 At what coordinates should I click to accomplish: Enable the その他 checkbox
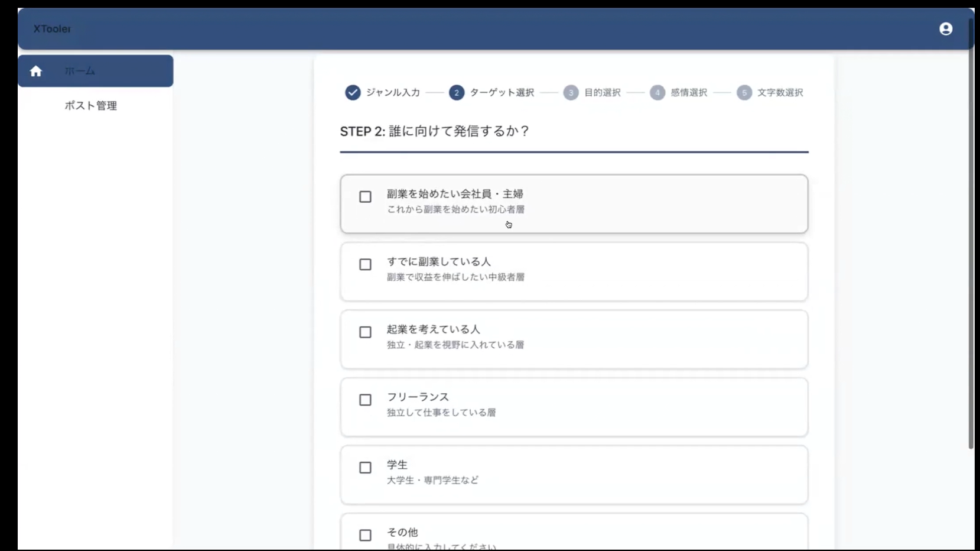click(365, 535)
